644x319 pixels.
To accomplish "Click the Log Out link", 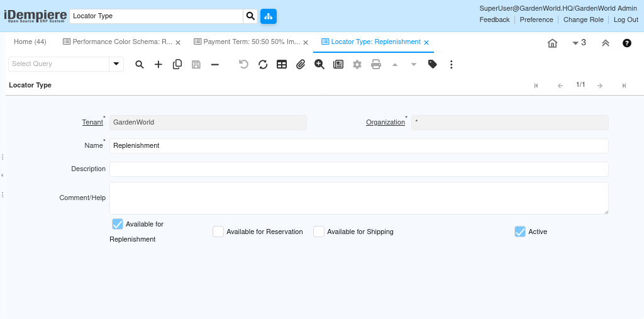I will click(626, 20).
